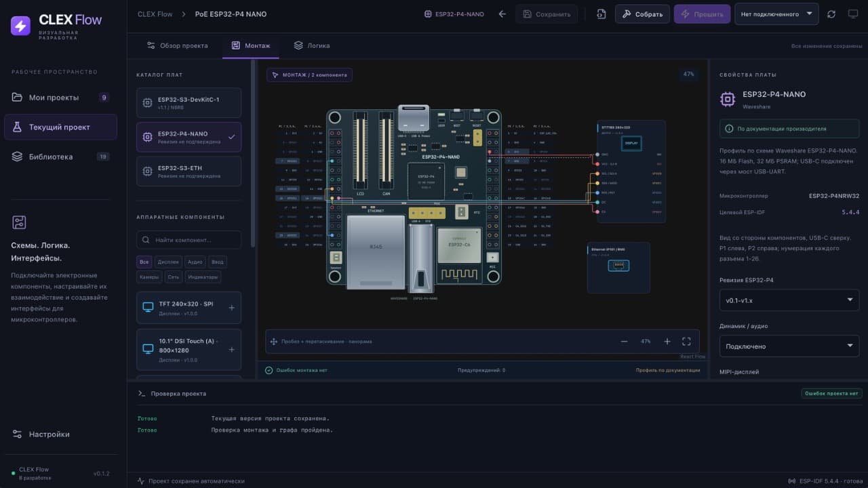
Task: Zoom out the canvas with the minus icon
Action: coord(625,342)
